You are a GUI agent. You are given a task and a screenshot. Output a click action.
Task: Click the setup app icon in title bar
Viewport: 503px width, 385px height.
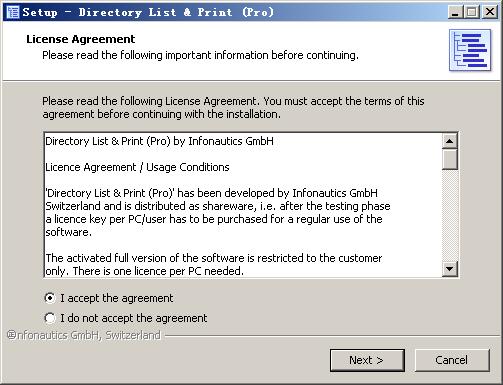[13, 12]
